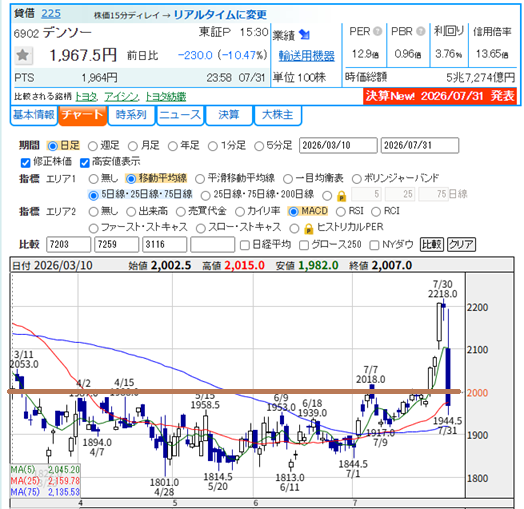The height and width of the screenshot is (509, 524).
Task: Click comparison code field 7203
Action: [69, 244]
